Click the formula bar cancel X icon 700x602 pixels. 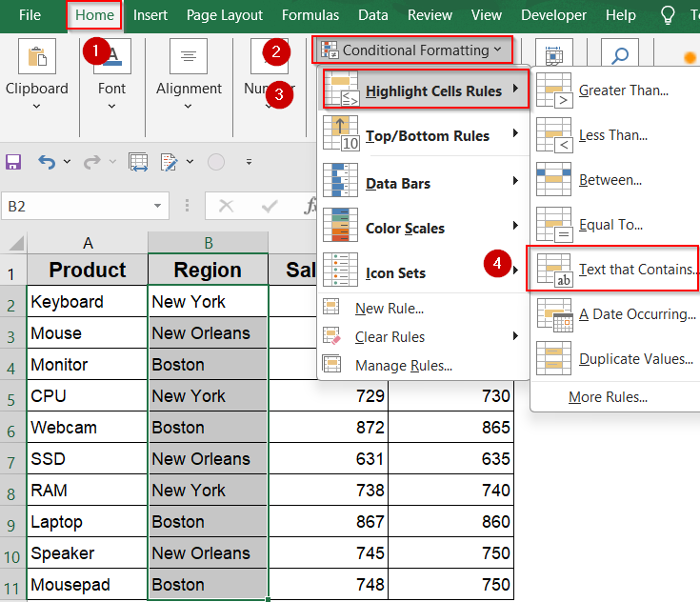click(227, 206)
